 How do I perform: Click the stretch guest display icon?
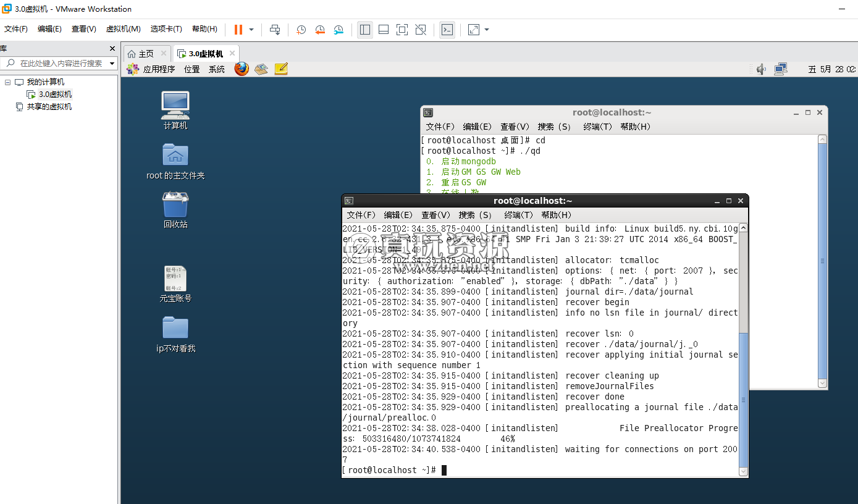coord(474,29)
